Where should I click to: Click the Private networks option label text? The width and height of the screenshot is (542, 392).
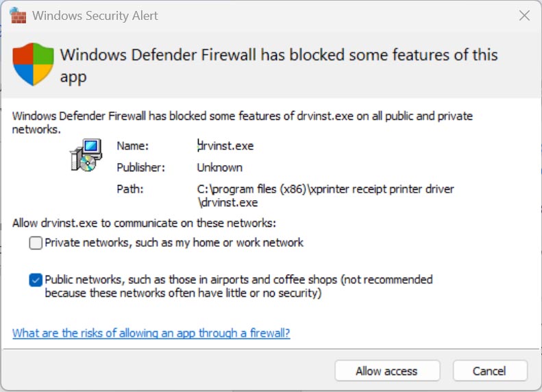174,243
